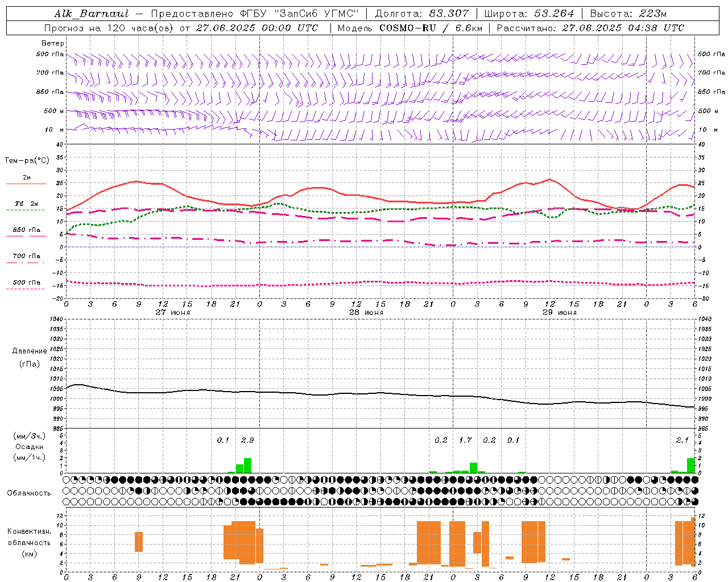Click the precipitation amount 2.9
This screenshot has height=582, width=728.
click(247, 440)
